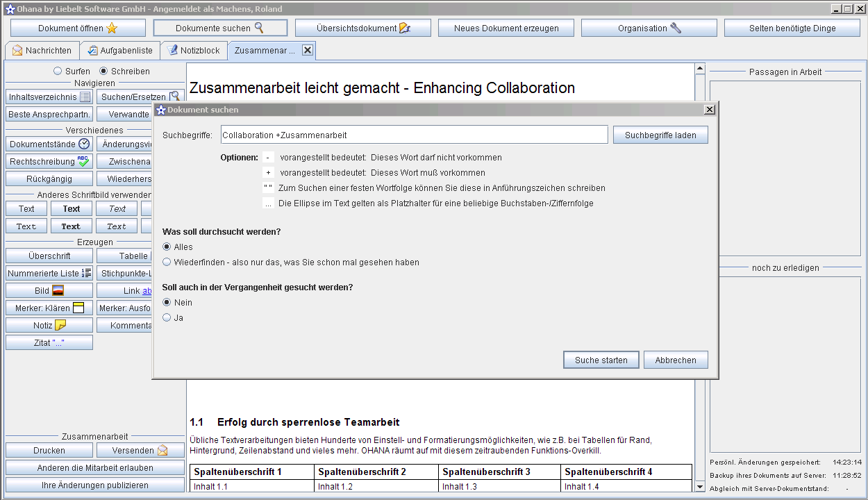Switch to the Notizblock tab
Screen dimensions: 868x500
[194, 51]
